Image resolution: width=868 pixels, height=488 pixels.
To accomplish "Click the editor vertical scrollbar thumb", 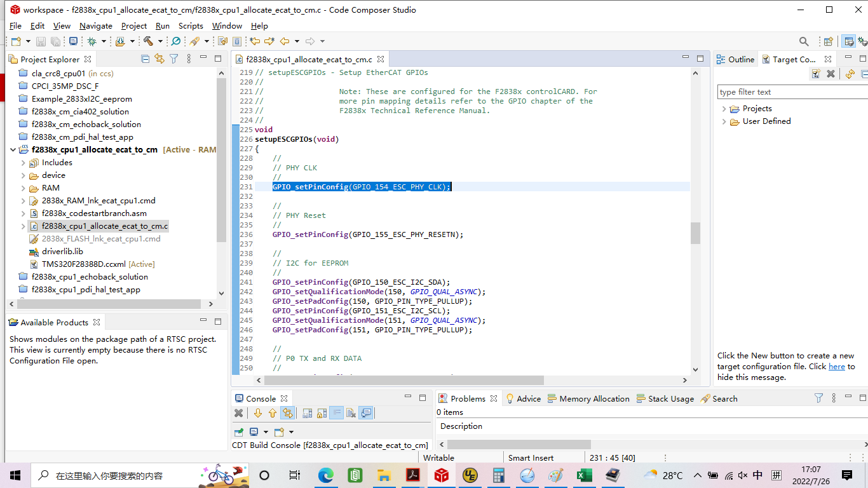I will (x=695, y=233).
